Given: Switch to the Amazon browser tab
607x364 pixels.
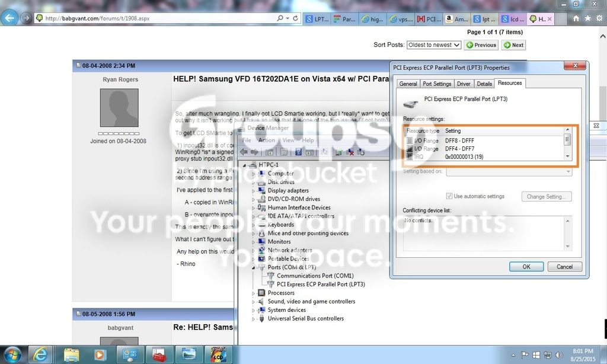Looking at the screenshot, I should point(457,18).
